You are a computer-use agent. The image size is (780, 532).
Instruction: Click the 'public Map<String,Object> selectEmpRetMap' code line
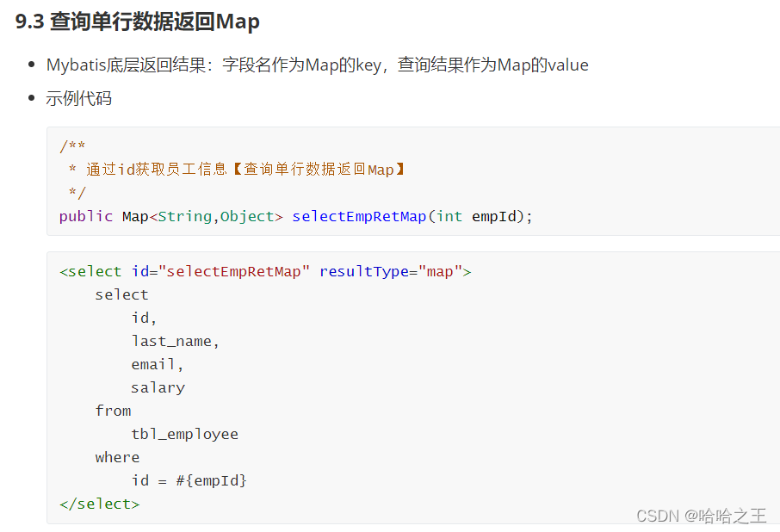(x=295, y=216)
